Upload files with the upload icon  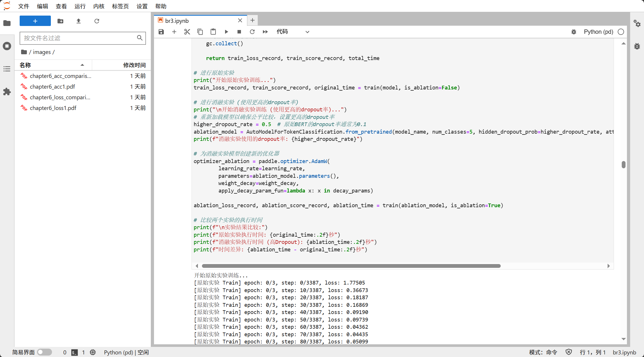pyautogui.click(x=79, y=21)
